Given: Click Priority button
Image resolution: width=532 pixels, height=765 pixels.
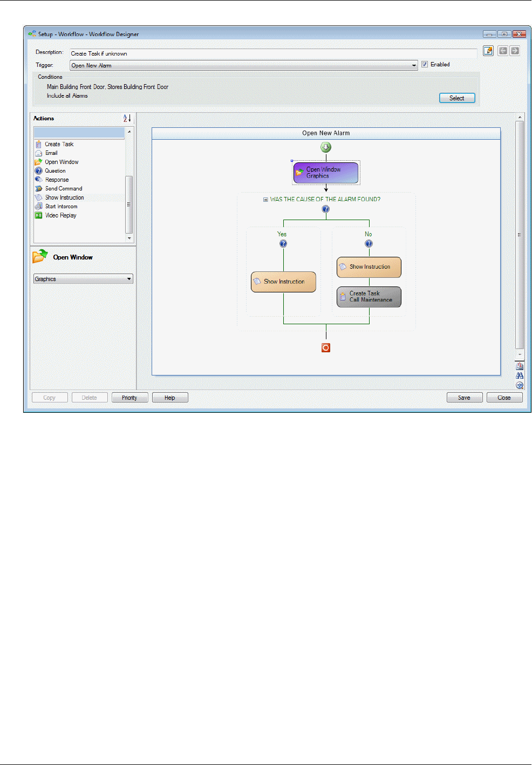Looking at the screenshot, I should click(129, 398).
